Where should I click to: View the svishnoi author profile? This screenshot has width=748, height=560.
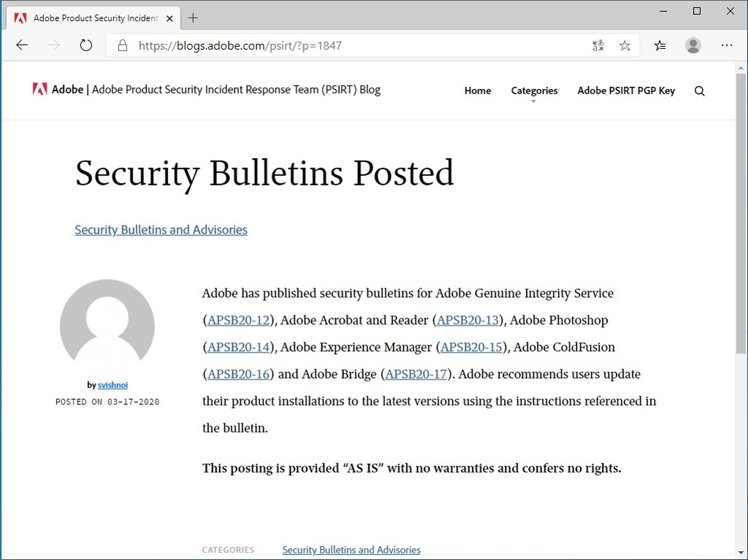click(x=112, y=385)
